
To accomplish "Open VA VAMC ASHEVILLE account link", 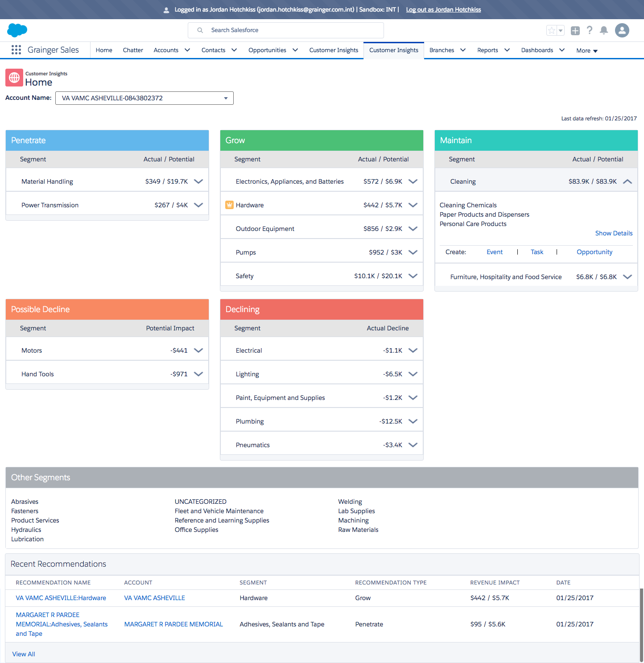I will coord(154,598).
